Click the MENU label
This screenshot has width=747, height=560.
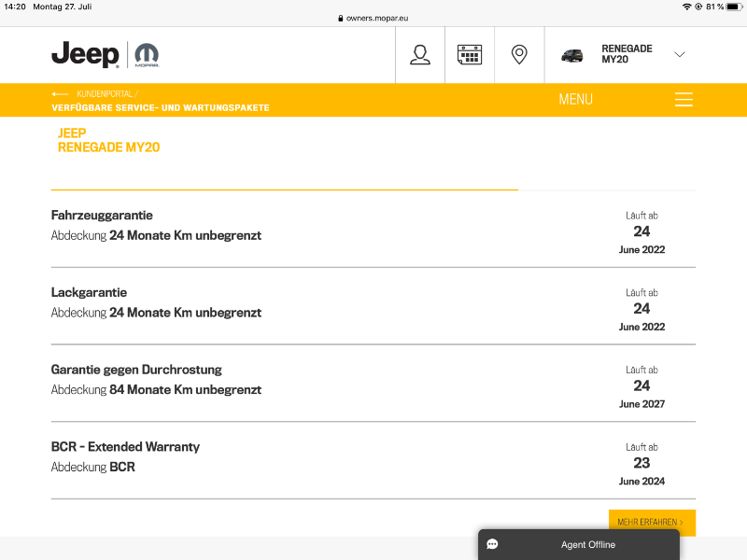[575, 100]
